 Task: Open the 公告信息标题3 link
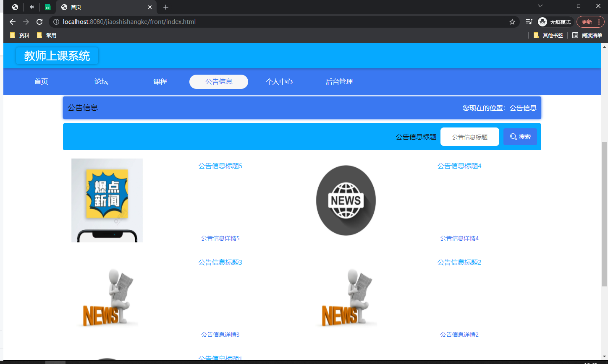click(x=220, y=262)
